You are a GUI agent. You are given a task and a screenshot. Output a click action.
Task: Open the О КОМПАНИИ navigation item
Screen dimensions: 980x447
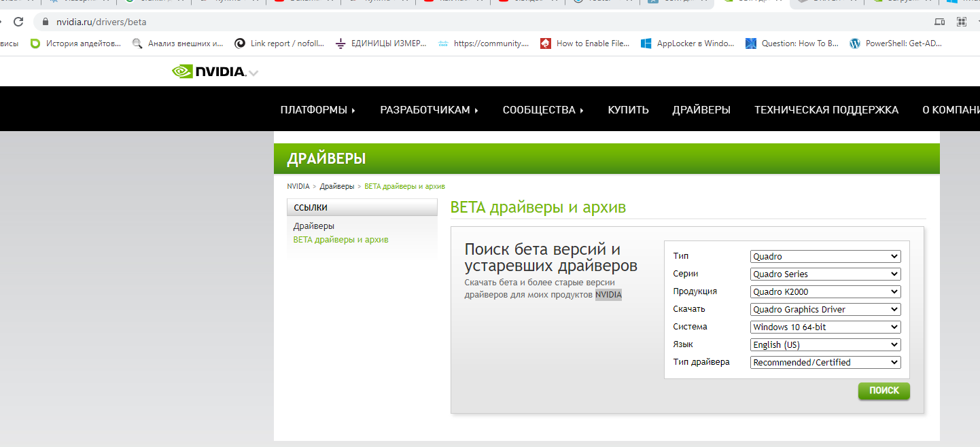[x=951, y=110]
